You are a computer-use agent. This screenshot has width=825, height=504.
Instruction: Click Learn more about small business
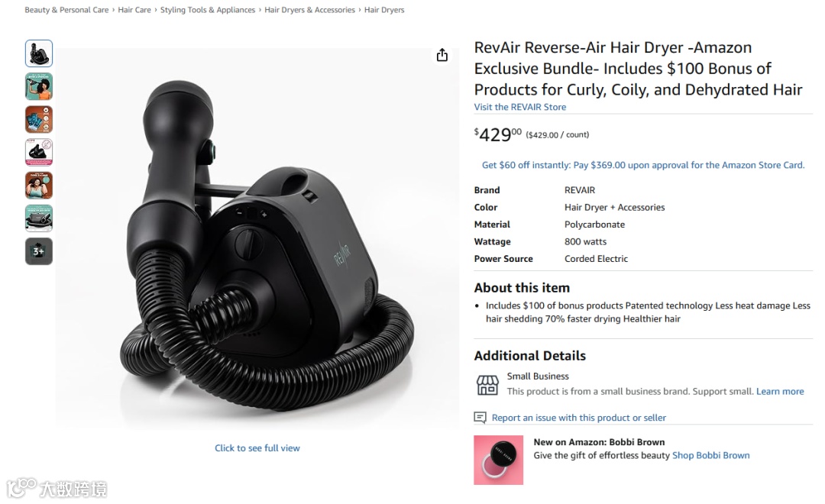(780, 392)
